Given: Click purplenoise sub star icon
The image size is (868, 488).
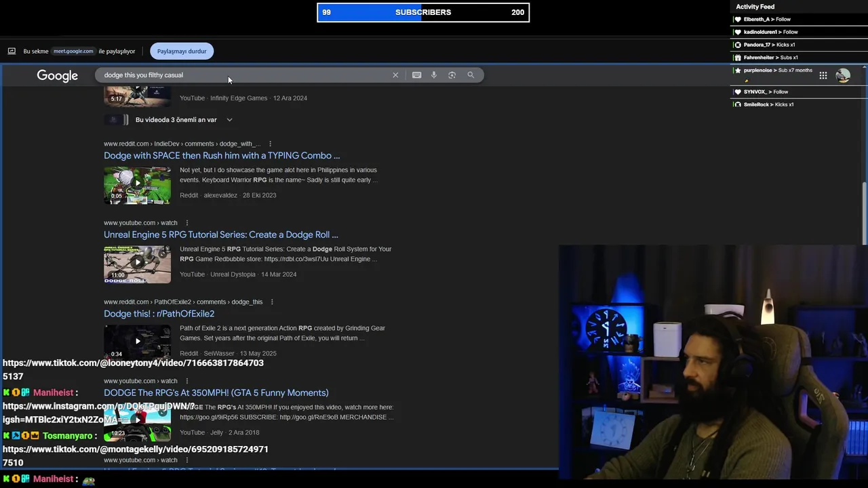Looking at the screenshot, I should pos(738,70).
